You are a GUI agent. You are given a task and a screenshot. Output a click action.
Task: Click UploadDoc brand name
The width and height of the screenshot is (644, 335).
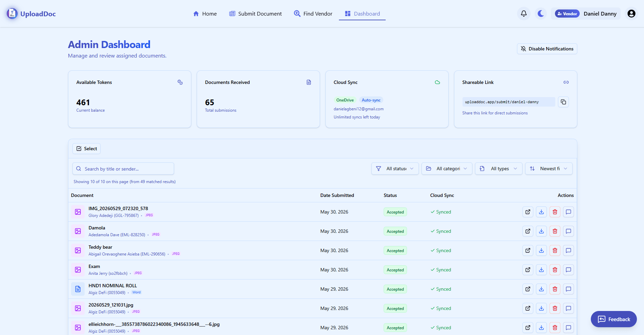(38, 14)
